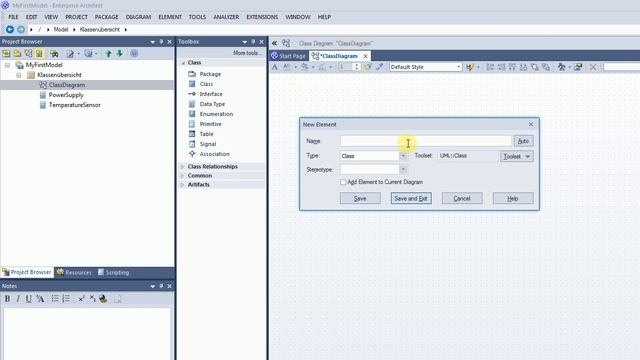Click the find-in-project binoculars icon
Screen dimensions: 640x360
[54, 53]
